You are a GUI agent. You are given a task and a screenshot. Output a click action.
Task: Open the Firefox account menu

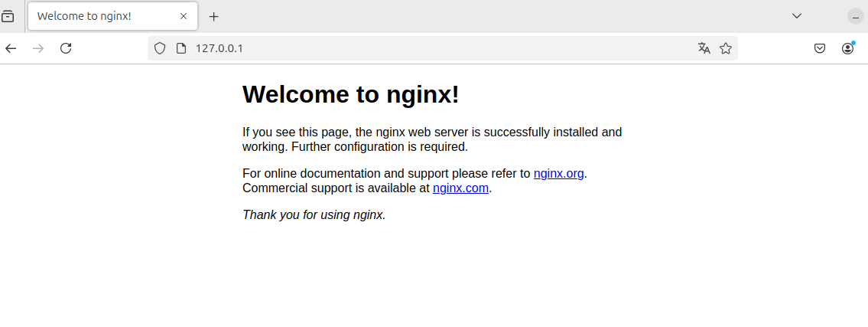coord(847,48)
